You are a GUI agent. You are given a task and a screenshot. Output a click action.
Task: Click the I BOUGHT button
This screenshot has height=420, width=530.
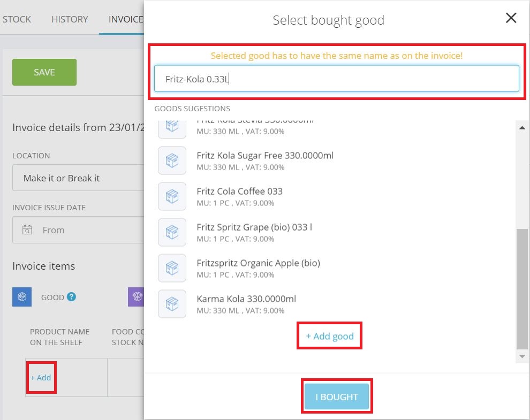[x=337, y=396]
